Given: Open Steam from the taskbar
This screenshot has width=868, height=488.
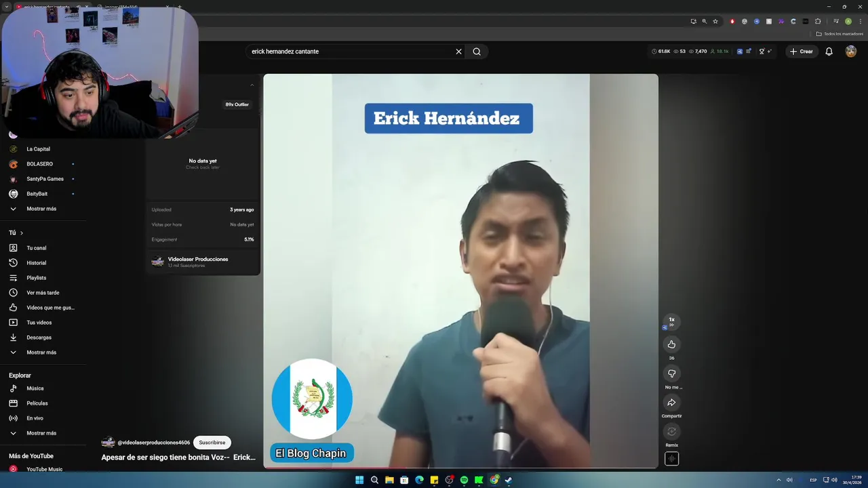Looking at the screenshot, I should pyautogui.click(x=509, y=480).
